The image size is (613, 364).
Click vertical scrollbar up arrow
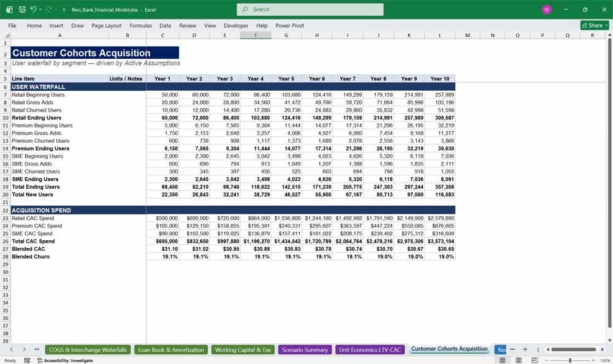[609, 35]
